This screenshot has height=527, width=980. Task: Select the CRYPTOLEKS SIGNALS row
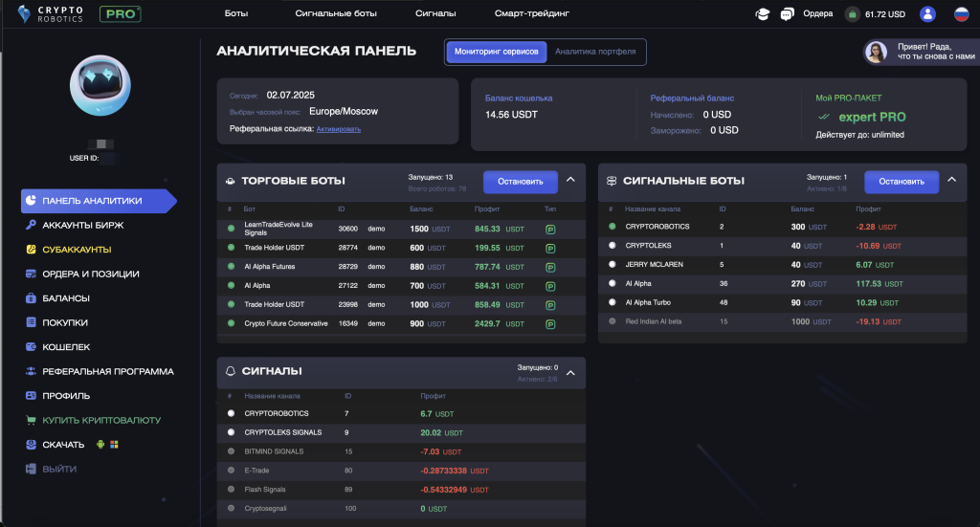401,432
